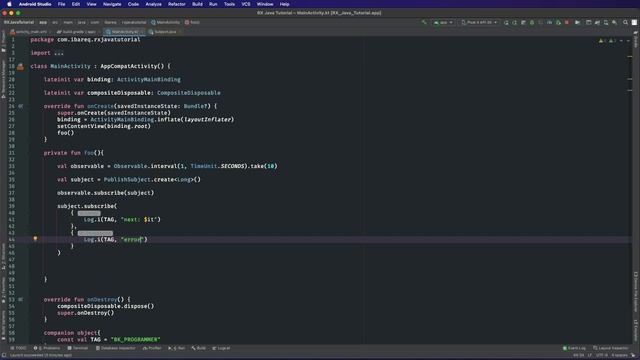Open the Navigate menu

tap(112, 4)
